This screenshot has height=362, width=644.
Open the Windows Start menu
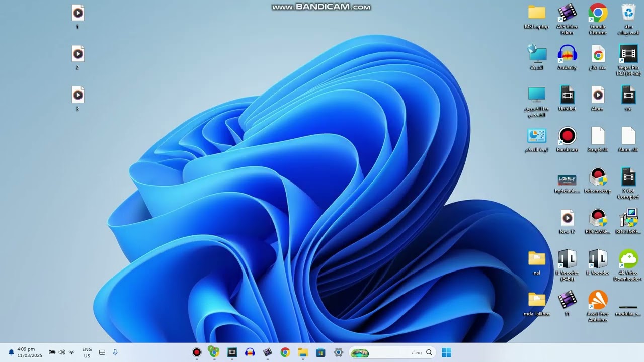click(x=446, y=352)
